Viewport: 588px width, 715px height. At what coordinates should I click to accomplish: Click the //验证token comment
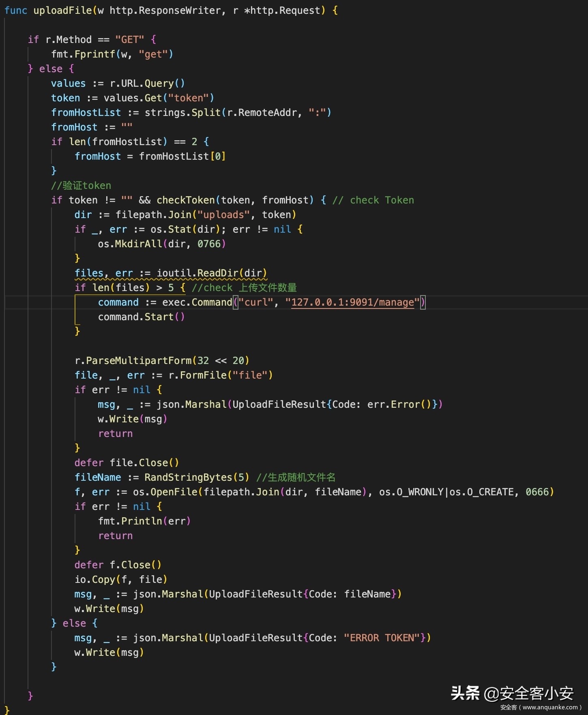point(81,186)
